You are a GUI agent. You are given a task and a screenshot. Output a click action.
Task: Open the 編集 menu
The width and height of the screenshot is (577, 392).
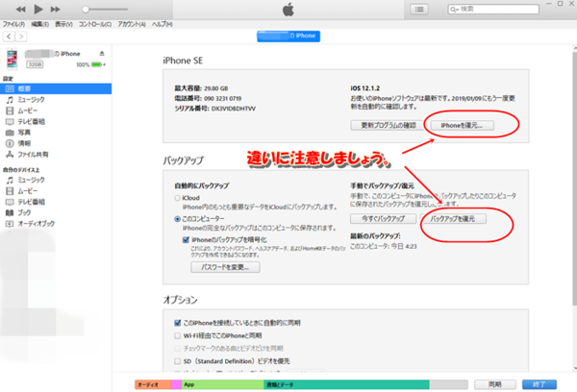point(39,24)
